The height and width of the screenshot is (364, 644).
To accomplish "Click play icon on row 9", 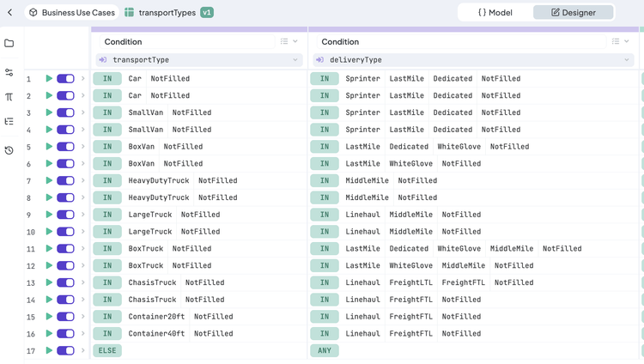I will pyautogui.click(x=49, y=215).
